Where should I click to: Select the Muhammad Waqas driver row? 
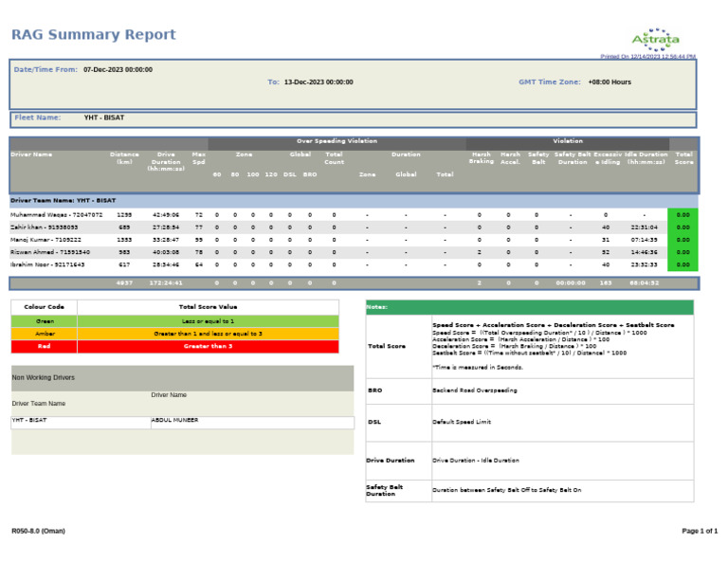coord(354,215)
